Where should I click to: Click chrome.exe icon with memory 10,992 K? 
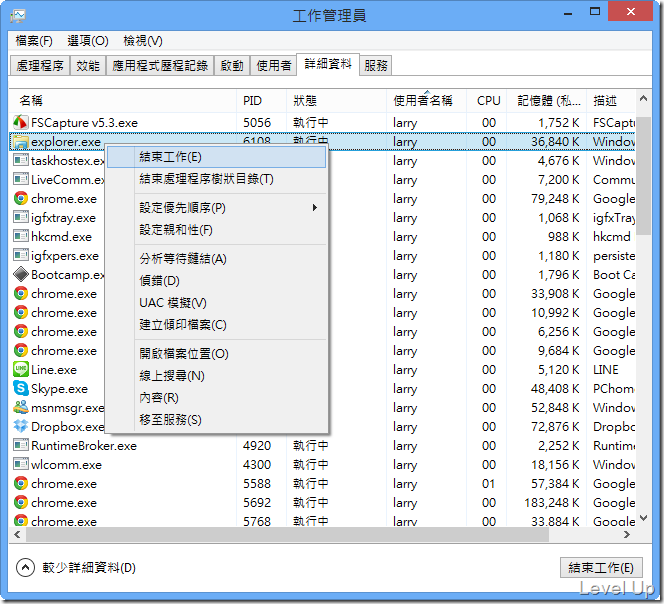[20, 313]
